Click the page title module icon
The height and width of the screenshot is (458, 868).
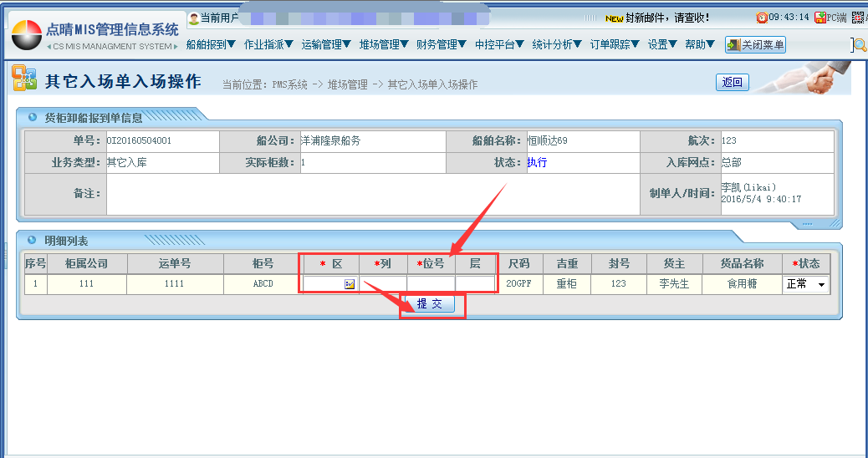[x=24, y=79]
